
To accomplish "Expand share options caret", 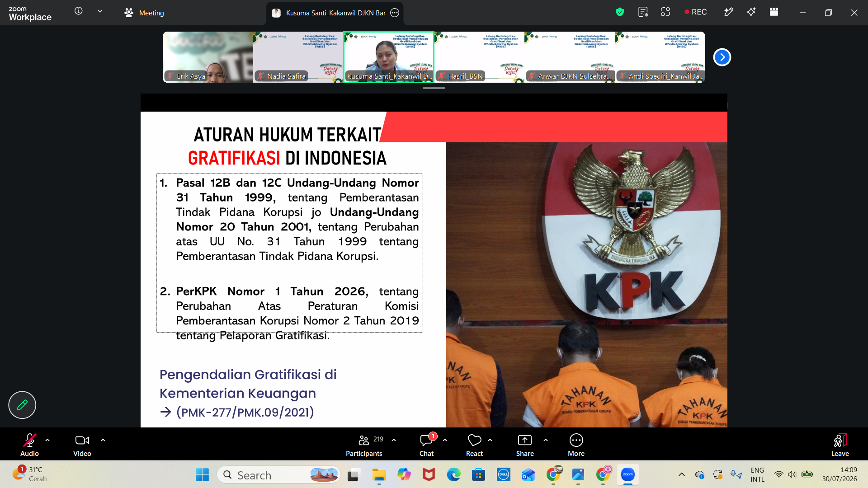I will [546, 440].
